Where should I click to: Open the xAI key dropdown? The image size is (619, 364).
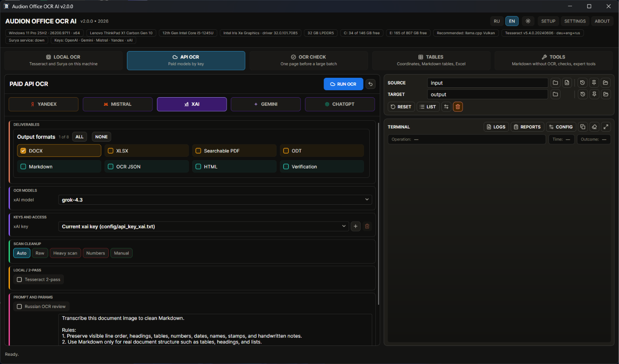204,226
